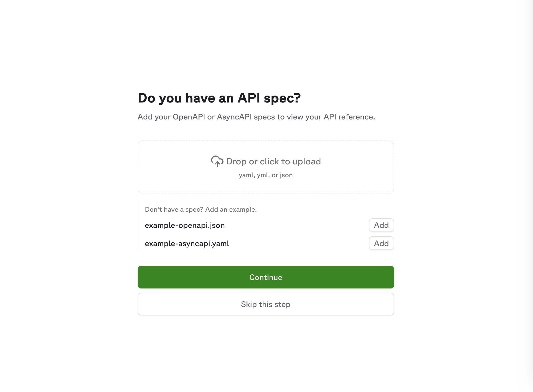Click the 'Don't have a spec?' example label
533x392 pixels.
pyautogui.click(x=200, y=209)
